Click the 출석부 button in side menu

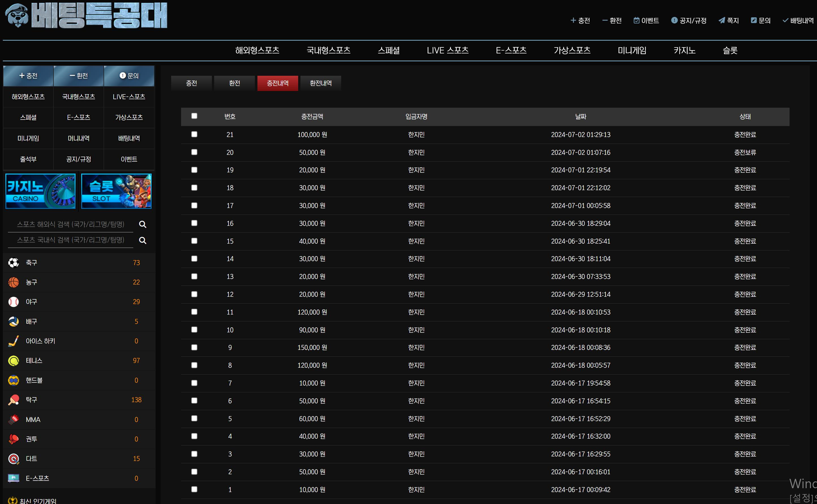pyautogui.click(x=28, y=159)
